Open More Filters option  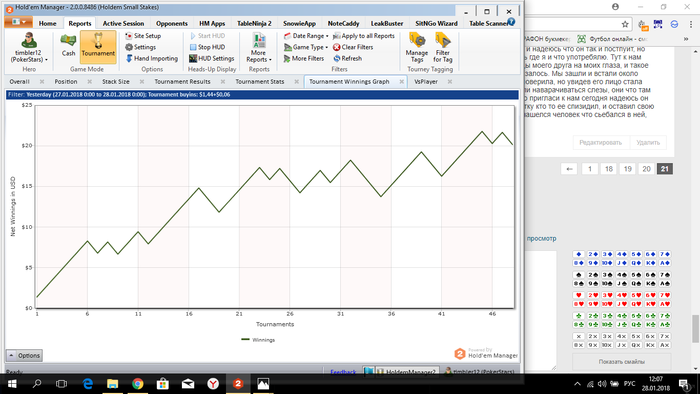(x=304, y=58)
